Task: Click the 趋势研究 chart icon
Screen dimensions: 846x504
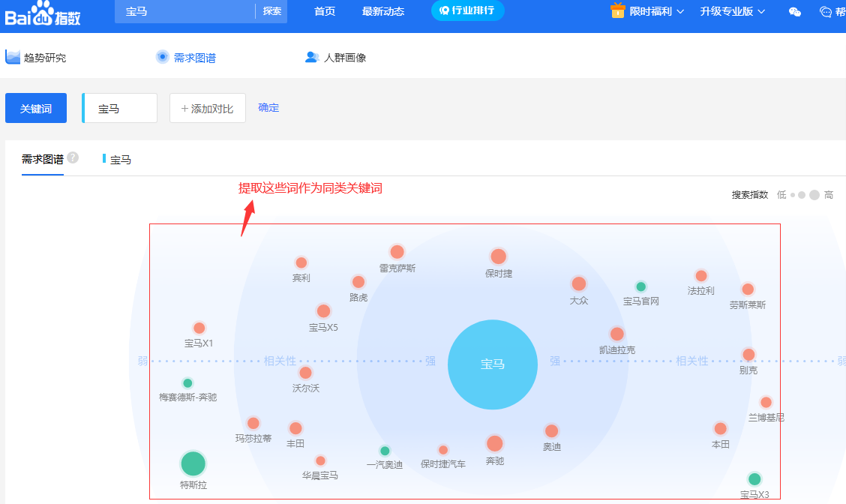Action: click(13, 57)
